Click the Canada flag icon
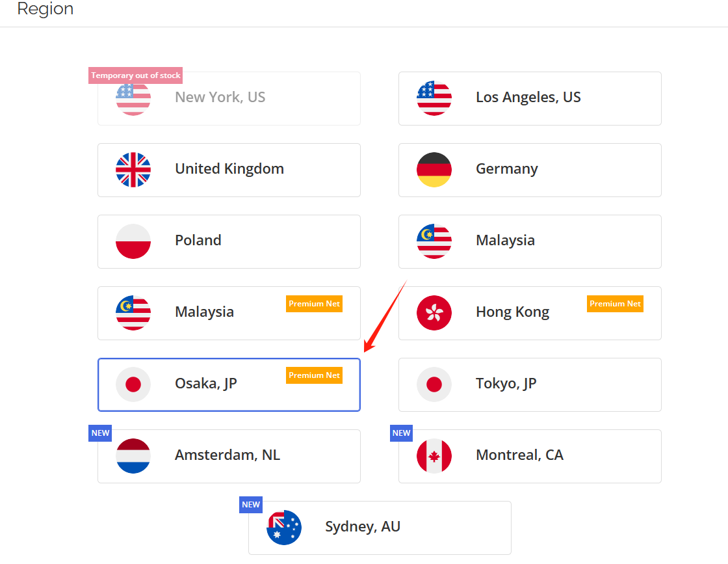Screen dimensions: 728x564 pos(434,456)
